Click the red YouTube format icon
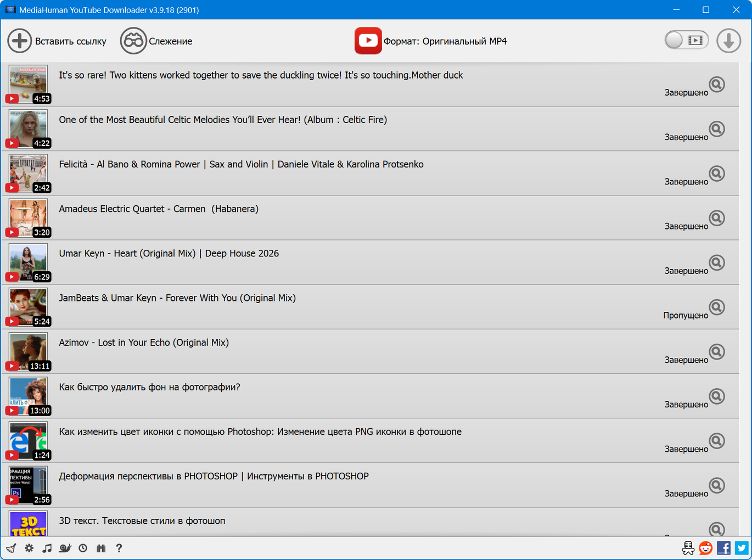The image size is (752, 560). pyautogui.click(x=368, y=41)
